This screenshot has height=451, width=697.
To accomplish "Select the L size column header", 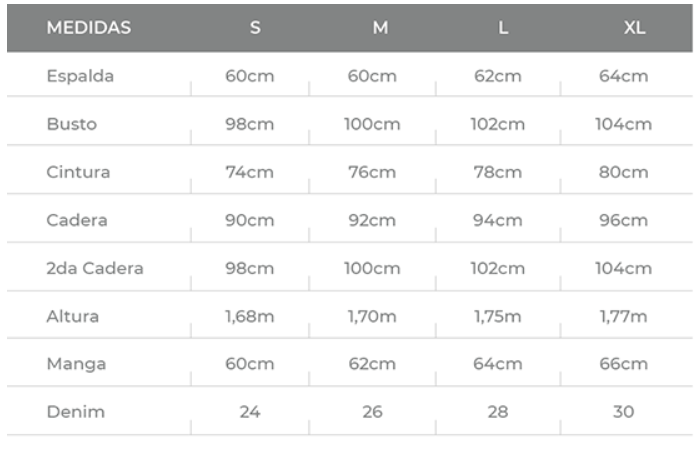I will click(503, 28).
